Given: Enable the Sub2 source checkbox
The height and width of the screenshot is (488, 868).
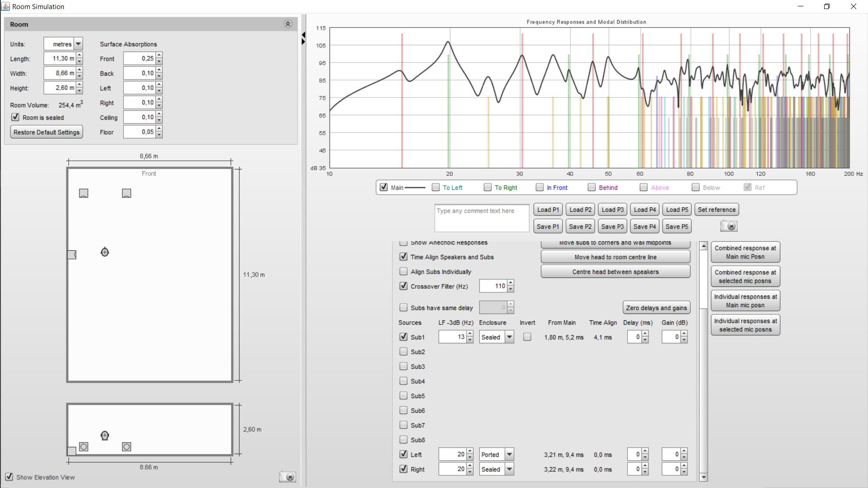Looking at the screenshot, I should [x=403, y=352].
